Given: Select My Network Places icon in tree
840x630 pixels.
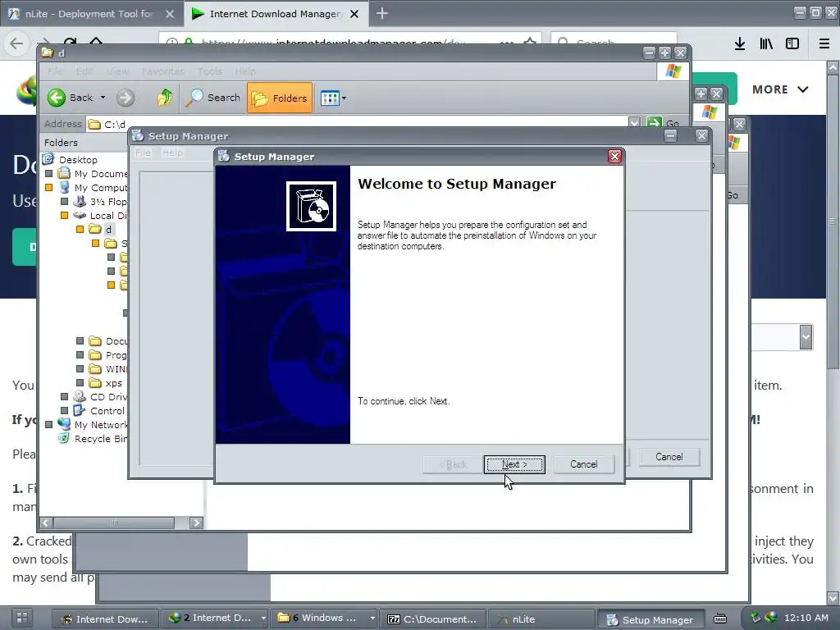Looking at the screenshot, I should (x=64, y=424).
